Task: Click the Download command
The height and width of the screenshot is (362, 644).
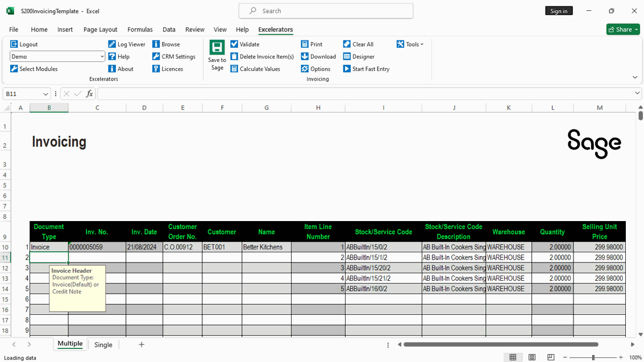Action: (x=318, y=57)
